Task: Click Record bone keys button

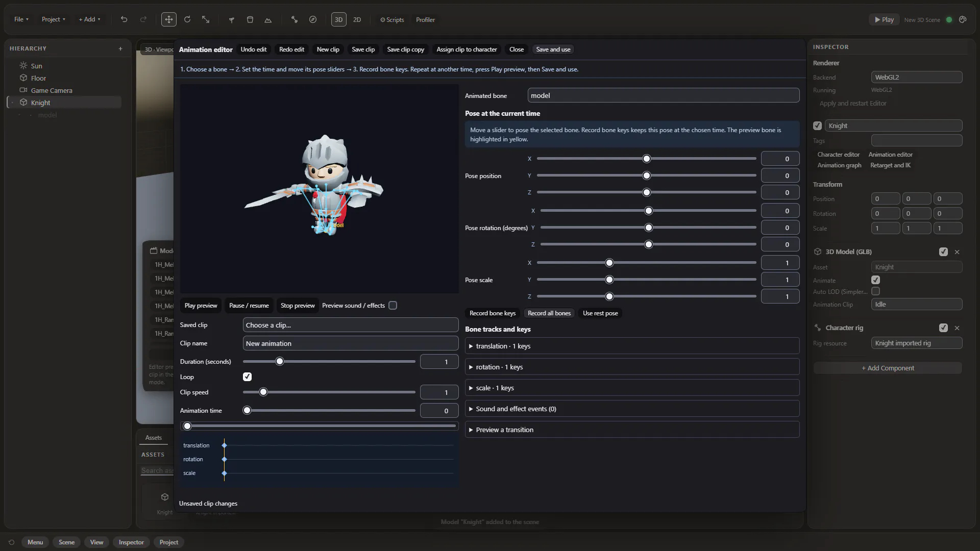Action: pyautogui.click(x=493, y=313)
